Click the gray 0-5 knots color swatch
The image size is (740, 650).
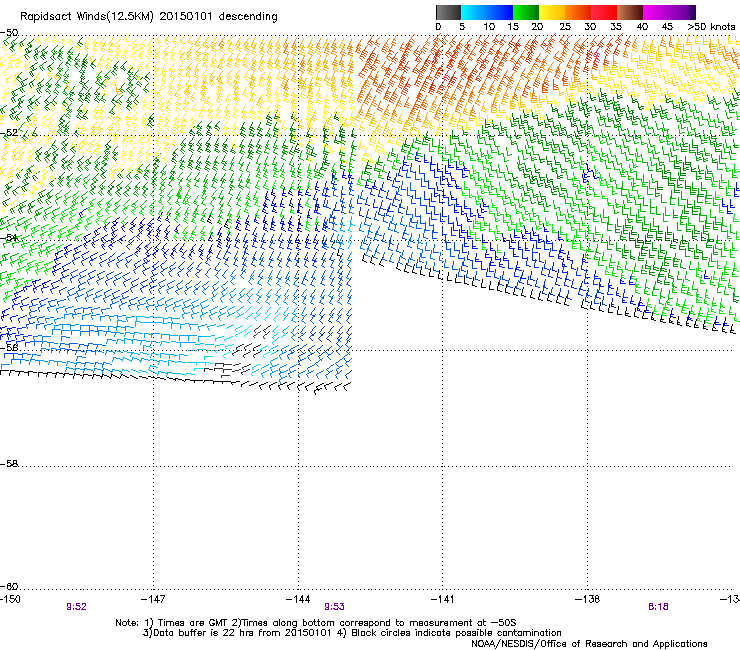448,12
